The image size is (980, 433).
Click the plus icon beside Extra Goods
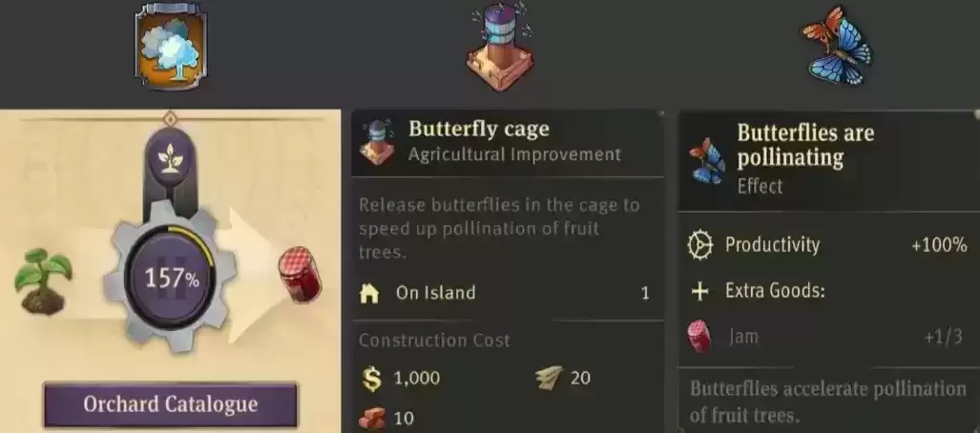700,291
